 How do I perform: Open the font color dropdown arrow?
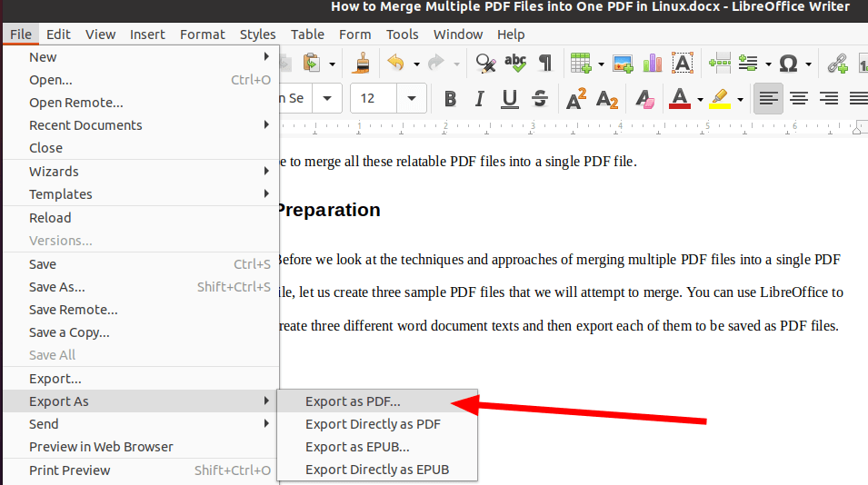click(x=700, y=100)
